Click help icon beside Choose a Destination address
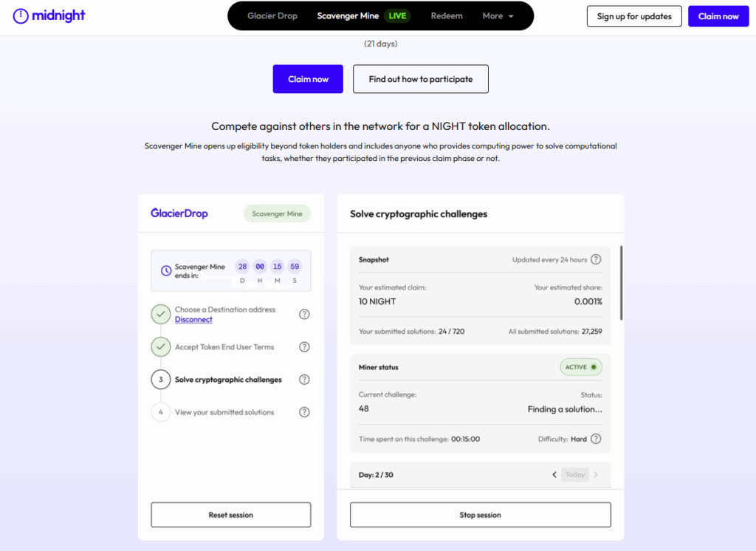The height and width of the screenshot is (551, 756). (304, 315)
